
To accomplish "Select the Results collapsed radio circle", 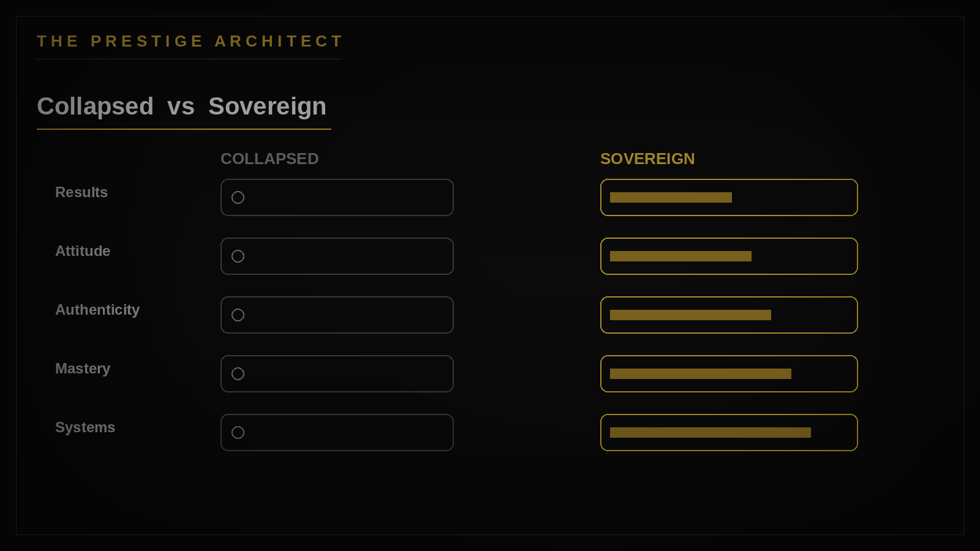I will pos(238,198).
